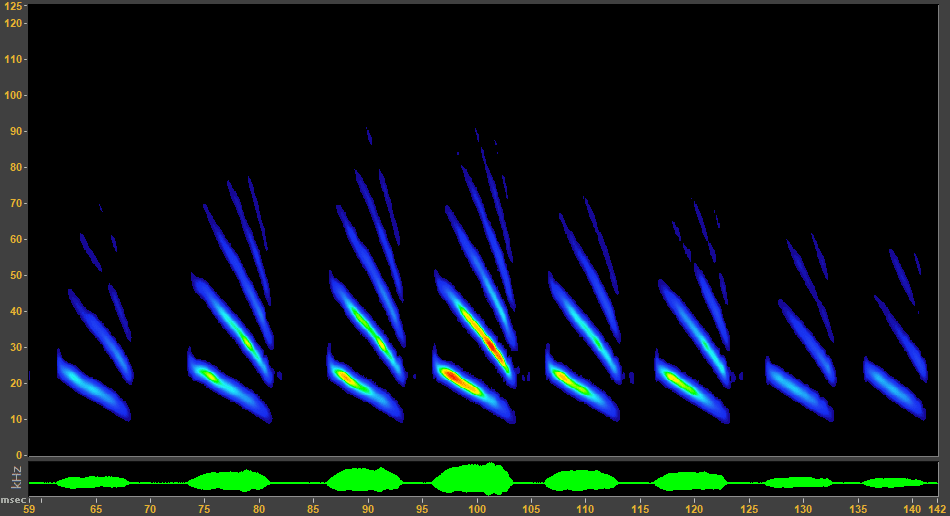The height and width of the screenshot is (516, 950).
Task: Select the 110 kHz frequency axis label
Action: (13, 59)
